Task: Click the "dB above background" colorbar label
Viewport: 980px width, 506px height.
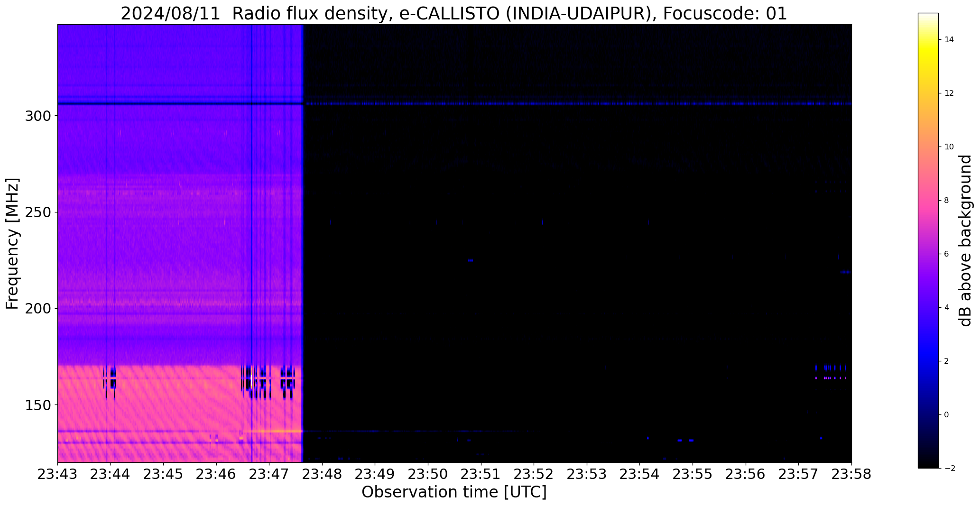Action: (966, 240)
